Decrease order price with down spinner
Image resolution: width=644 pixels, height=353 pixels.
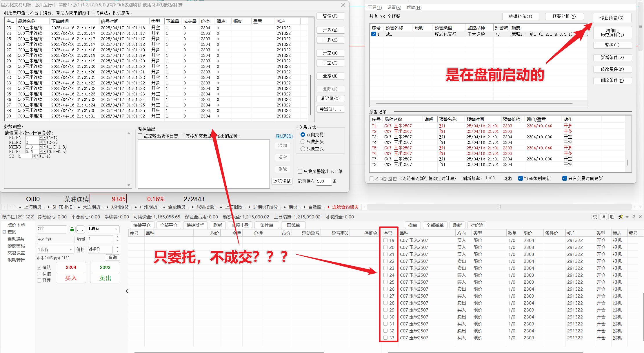(x=117, y=251)
